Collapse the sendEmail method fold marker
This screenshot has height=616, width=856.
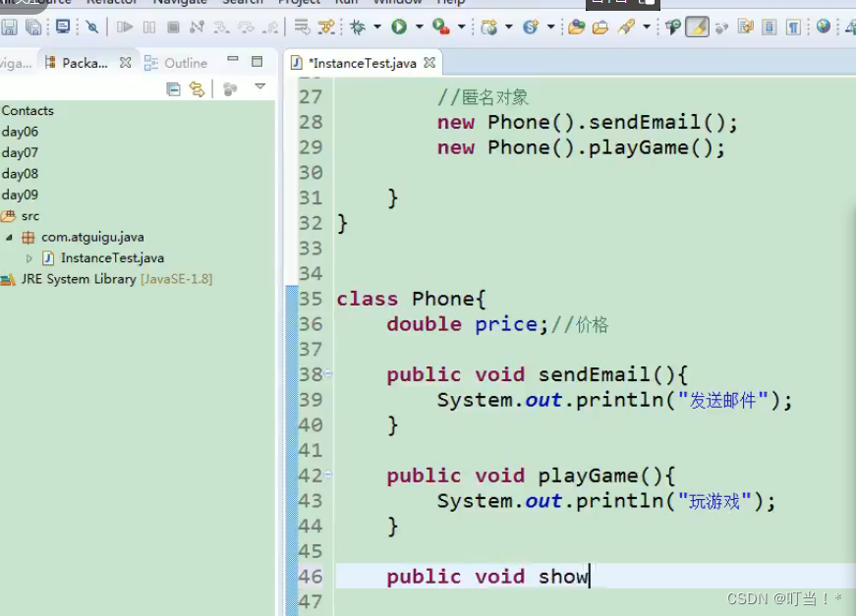pos(328,374)
